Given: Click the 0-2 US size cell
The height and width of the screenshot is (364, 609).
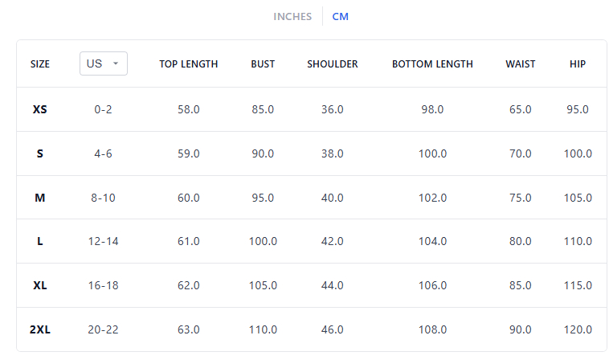Looking at the screenshot, I should (103, 109).
